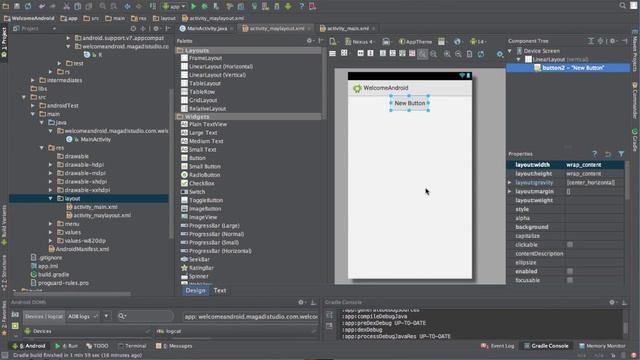Select the New Button widget in preview
The width and height of the screenshot is (640, 360).
tap(409, 103)
